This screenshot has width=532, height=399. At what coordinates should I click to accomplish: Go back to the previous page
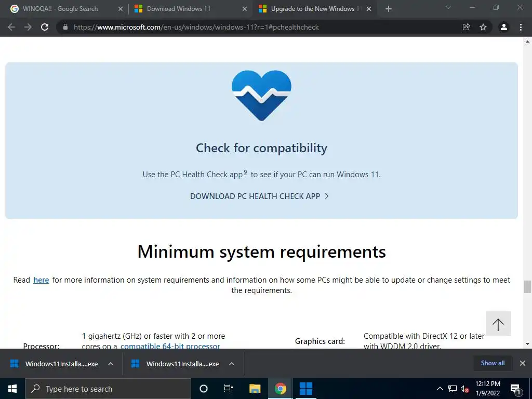11,27
